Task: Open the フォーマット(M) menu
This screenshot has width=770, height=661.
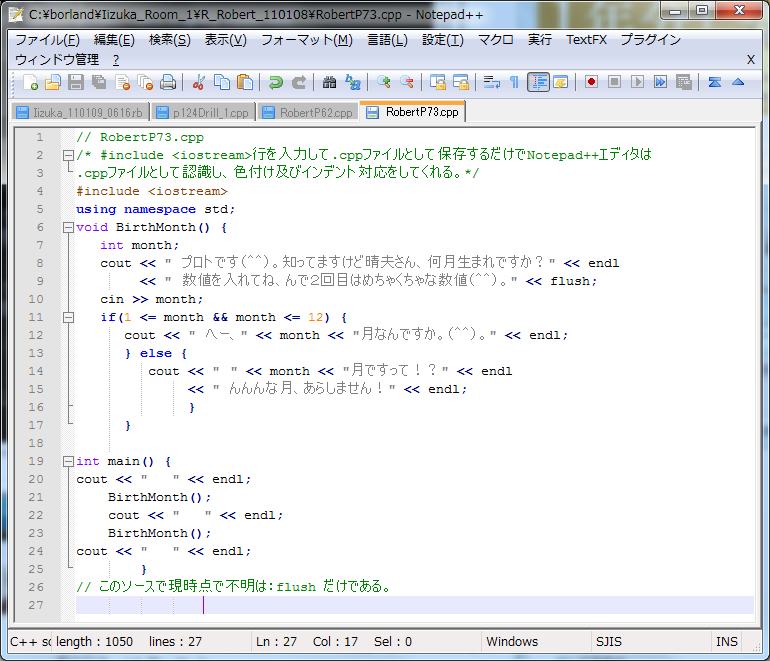Action: point(307,40)
